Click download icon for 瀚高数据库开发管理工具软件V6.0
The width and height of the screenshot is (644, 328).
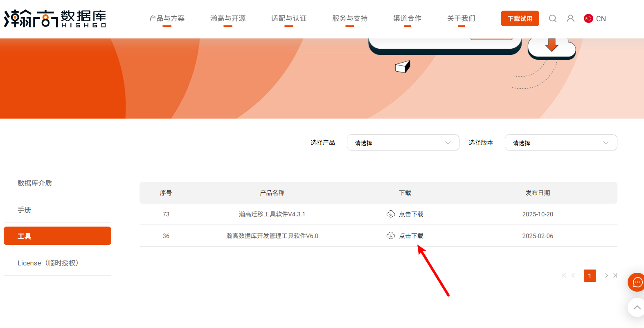pyautogui.click(x=391, y=236)
